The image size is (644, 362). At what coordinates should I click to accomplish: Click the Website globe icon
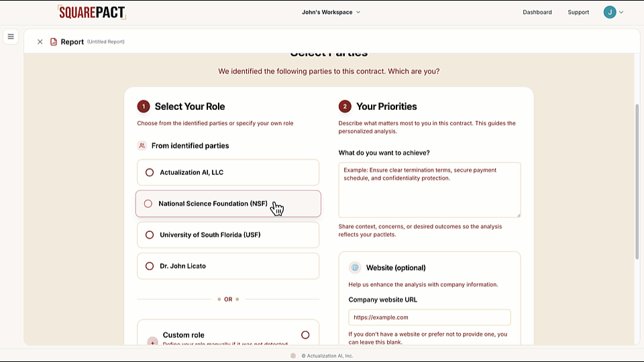[x=355, y=267]
